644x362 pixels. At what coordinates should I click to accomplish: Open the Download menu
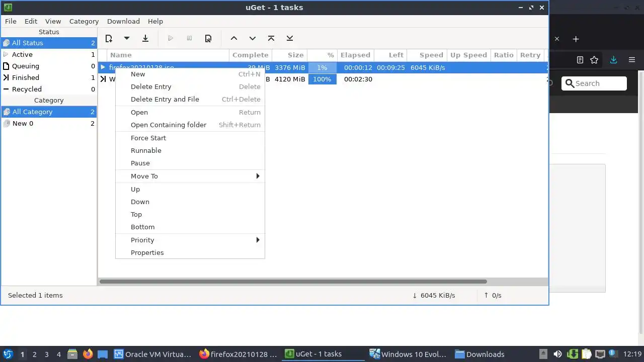(x=123, y=21)
